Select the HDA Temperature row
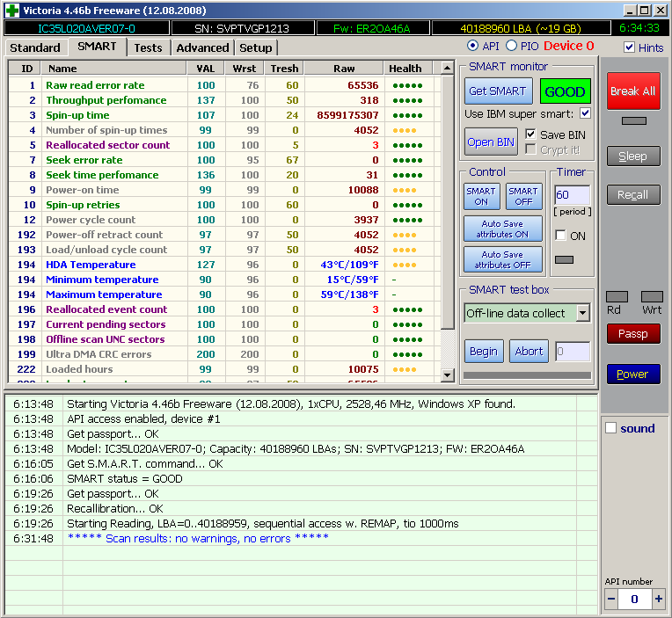Screen dimensions: 672x618 click(x=224, y=265)
